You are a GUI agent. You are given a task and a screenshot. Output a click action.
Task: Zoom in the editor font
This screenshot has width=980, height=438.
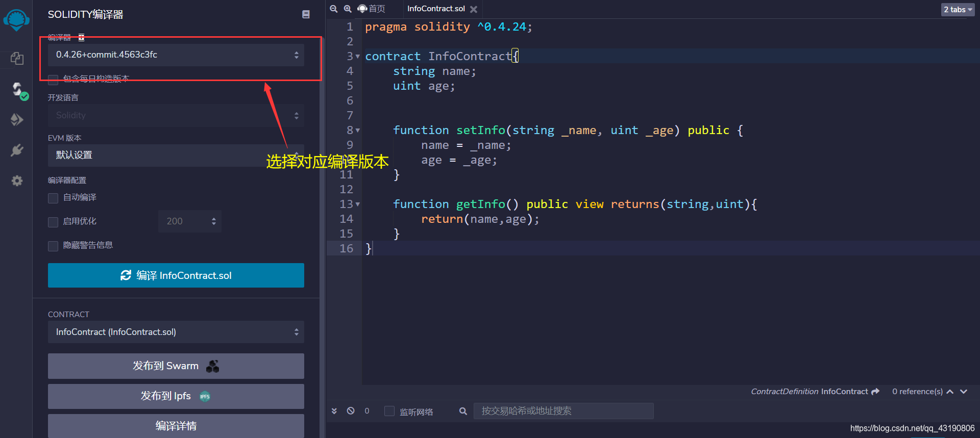point(348,9)
